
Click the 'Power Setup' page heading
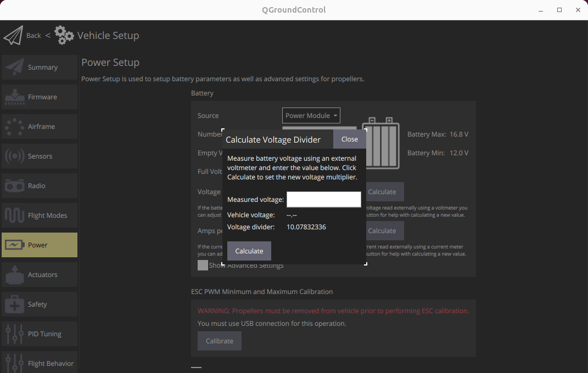tap(110, 63)
